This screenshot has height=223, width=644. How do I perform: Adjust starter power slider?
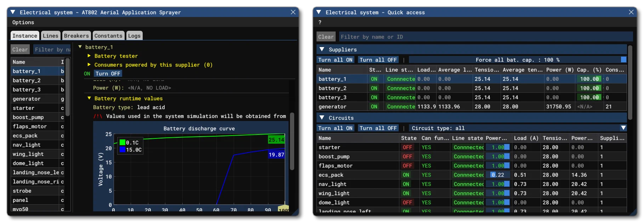point(498,147)
